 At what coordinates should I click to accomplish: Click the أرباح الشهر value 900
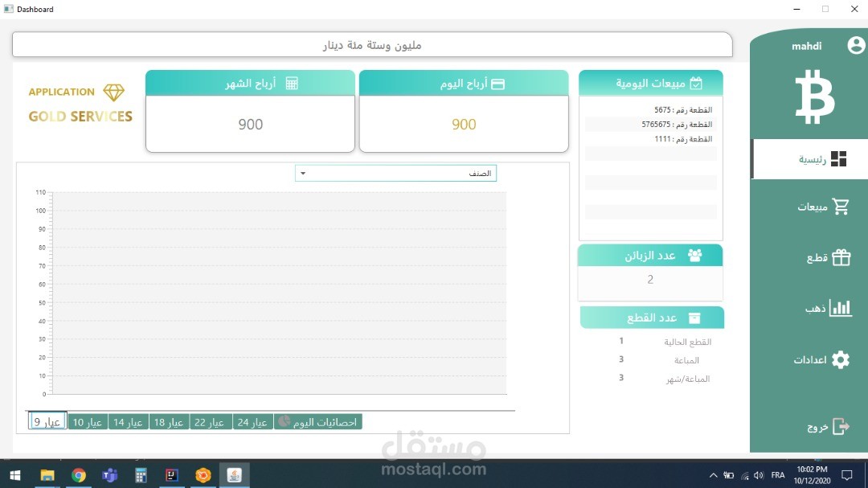point(250,124)
